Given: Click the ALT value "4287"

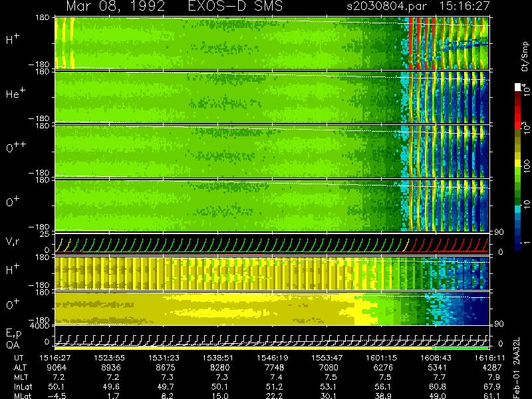Looking at the screenshot, I should 491,368.
